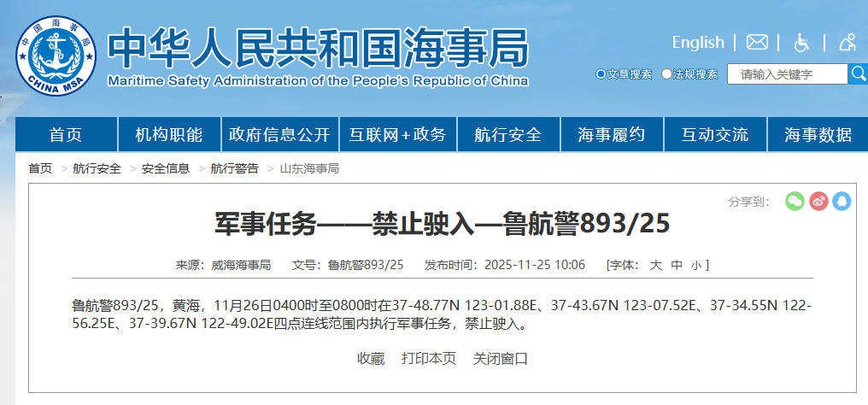The width and height of the screenshot is (868, 405).
Task: Click 关闭窗口 to close the window
Action: pyautogui.click(x=501, y=358)
